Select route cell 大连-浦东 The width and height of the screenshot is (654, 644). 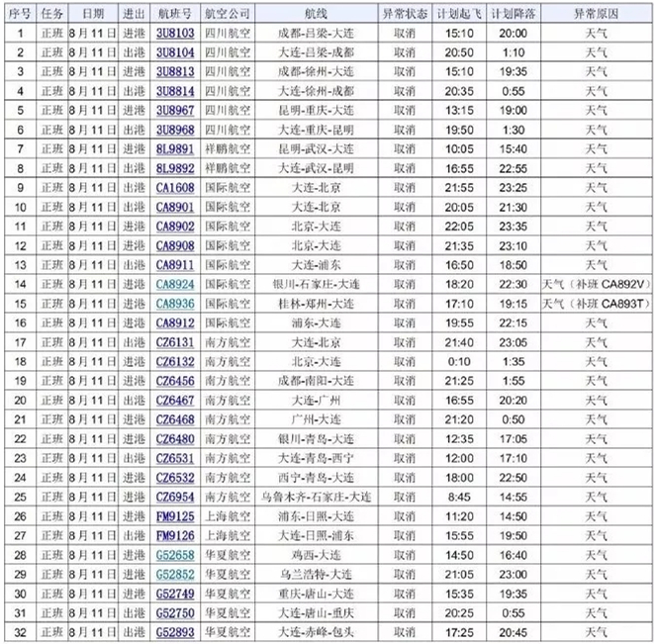click(317, 265)
